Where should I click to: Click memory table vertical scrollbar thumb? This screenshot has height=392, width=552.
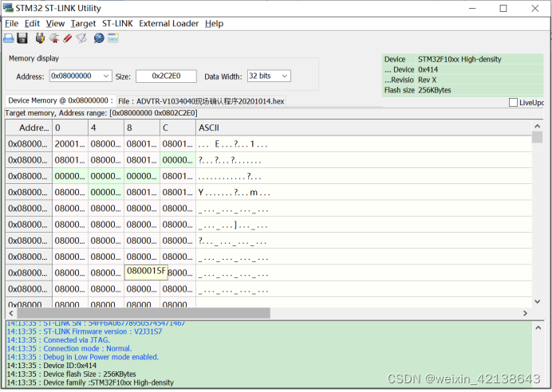tap(537, 137)
